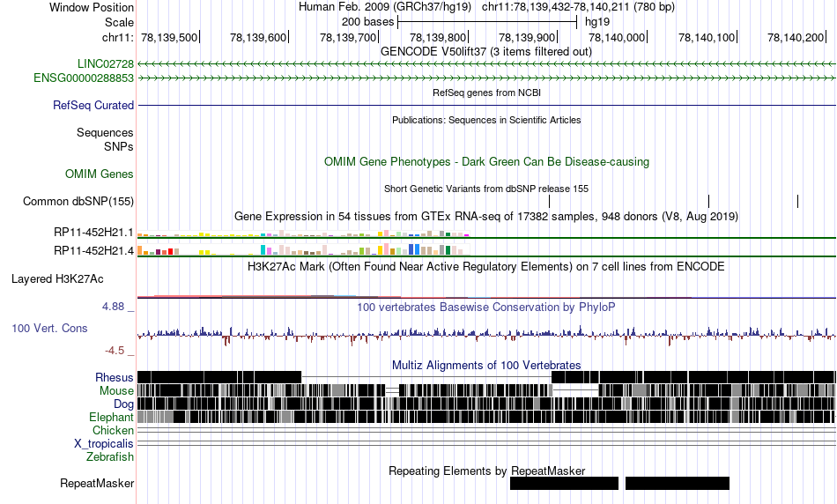The image size is (837, 504).
Task: Click the OMIM Gene Phenotypes track title
Action: click(486, 162)
